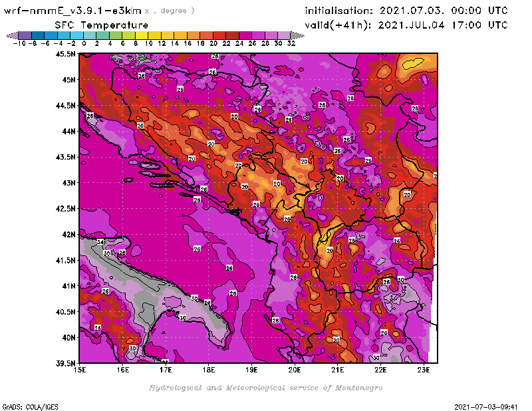Pick the legend swatch between 0 and 2
Image resolution: width=532 pixels, height=411 pixels.
tap(90, 35)
